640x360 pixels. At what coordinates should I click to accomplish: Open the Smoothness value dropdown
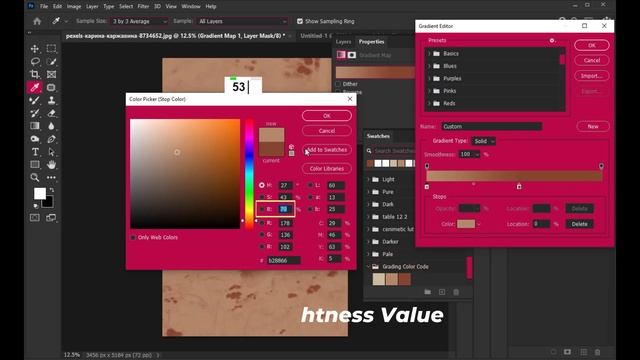[477, 154]
